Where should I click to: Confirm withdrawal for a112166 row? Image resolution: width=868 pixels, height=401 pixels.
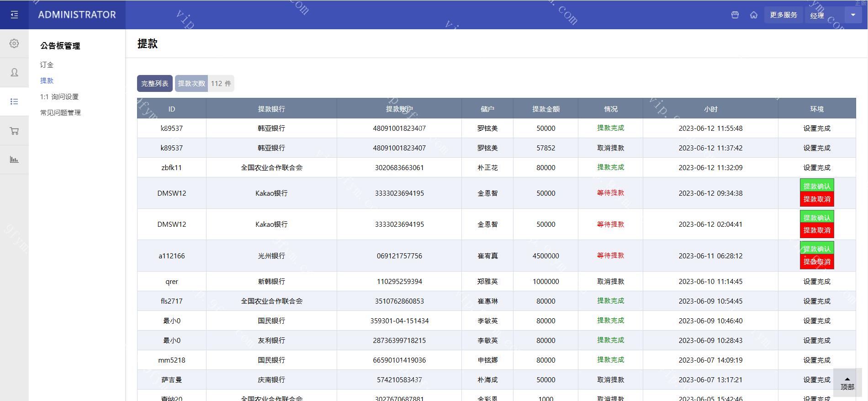[x=816, y=248]
